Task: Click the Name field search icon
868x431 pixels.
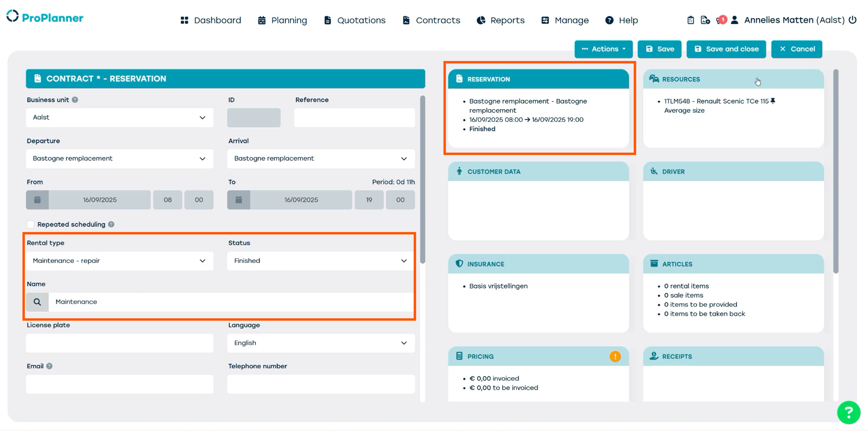Action: click(37, 302)
